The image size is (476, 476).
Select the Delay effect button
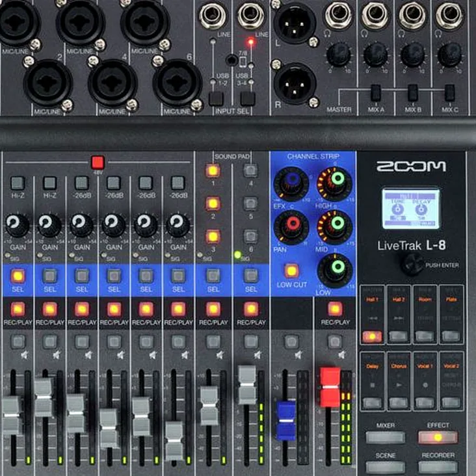[372, 403]
